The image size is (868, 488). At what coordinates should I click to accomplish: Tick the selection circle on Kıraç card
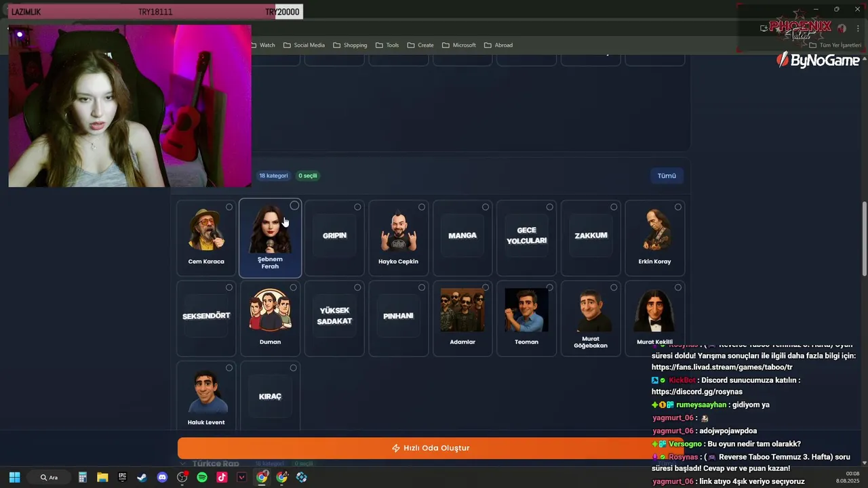click(293, 368)
